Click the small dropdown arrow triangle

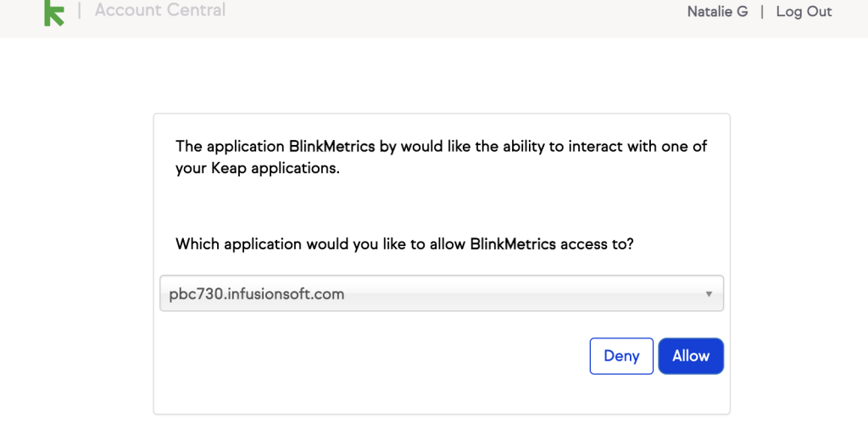pyautogui.click(x=709, y=294)
